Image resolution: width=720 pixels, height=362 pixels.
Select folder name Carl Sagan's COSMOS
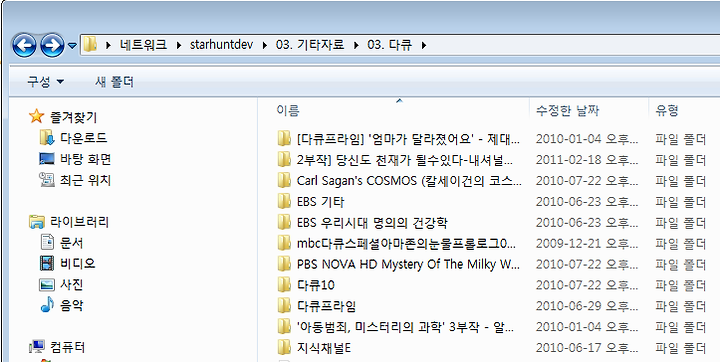point(409,181)
